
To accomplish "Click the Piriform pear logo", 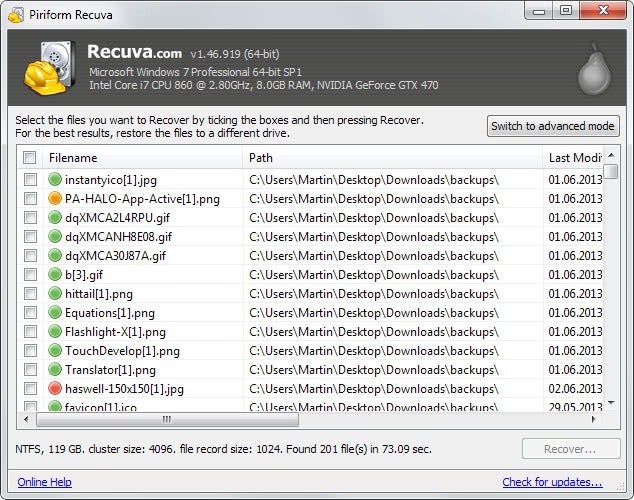I will (594, 70).
